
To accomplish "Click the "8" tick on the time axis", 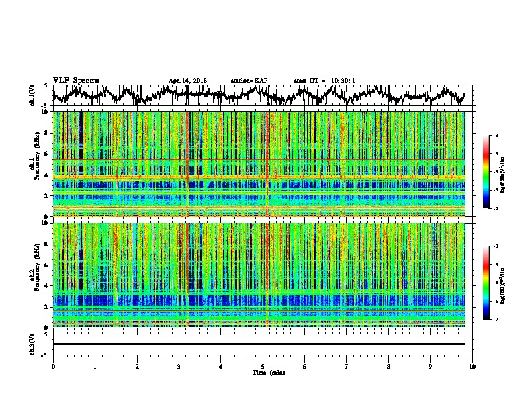I will (x=388, y=367).
